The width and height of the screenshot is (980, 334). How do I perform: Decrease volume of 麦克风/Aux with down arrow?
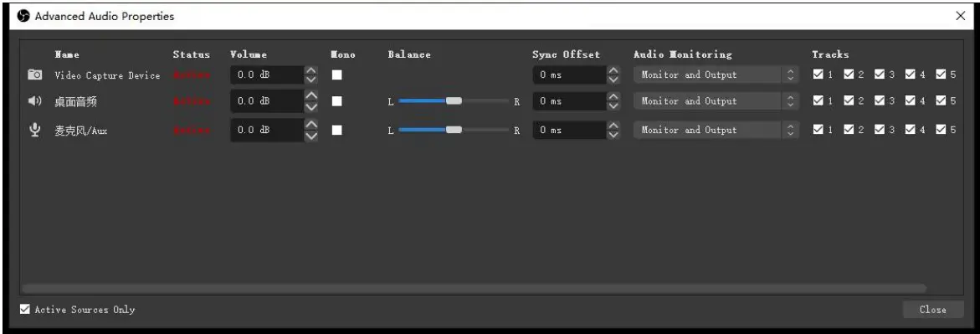click(x=310, y=135)
